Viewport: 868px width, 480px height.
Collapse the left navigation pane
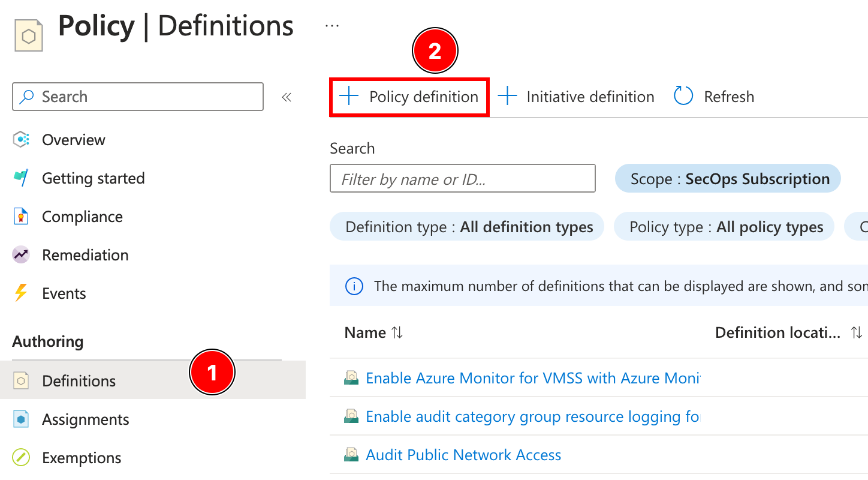(x=287, y=97)
